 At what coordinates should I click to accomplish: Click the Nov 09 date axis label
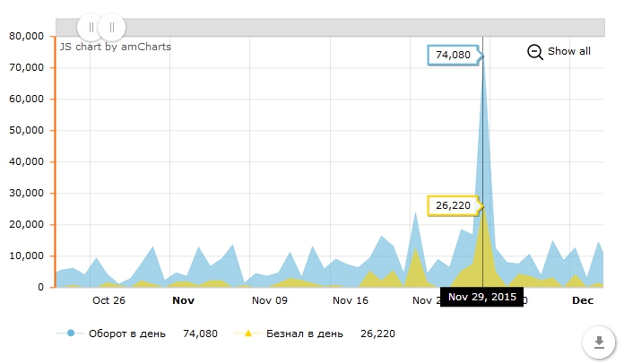point(269,300)
